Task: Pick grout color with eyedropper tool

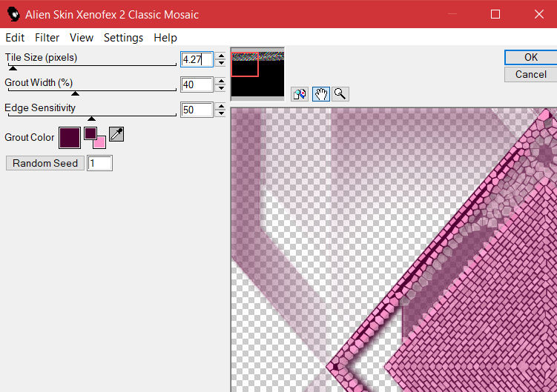Action: [116, 134]
